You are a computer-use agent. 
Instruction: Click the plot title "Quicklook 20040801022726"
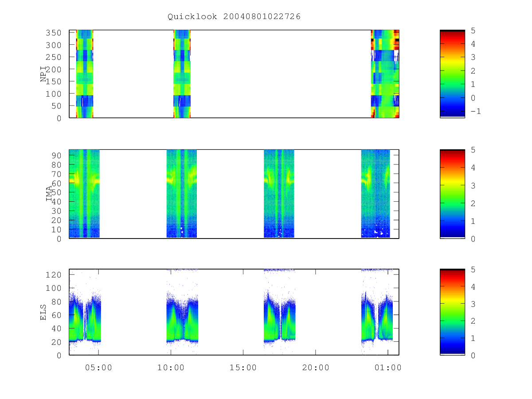tap(234, 17)
